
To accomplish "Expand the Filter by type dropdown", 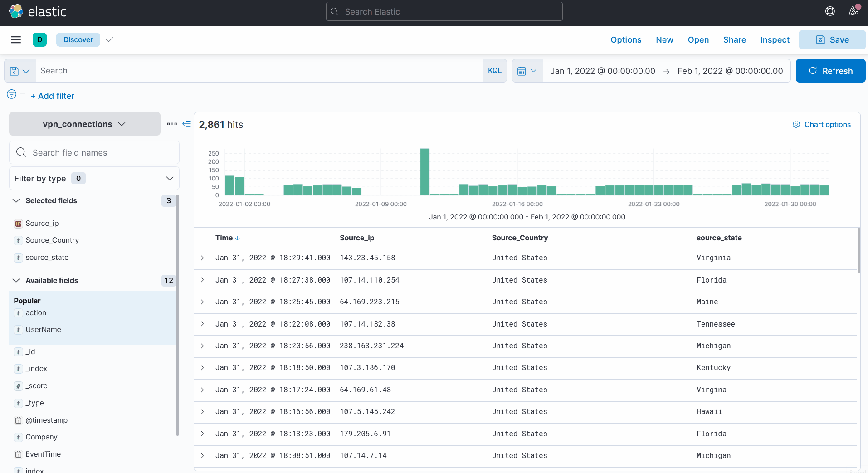I will point(94,179).
